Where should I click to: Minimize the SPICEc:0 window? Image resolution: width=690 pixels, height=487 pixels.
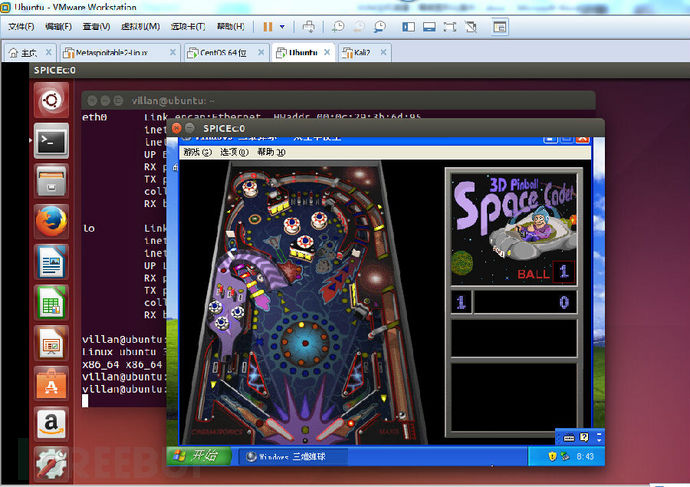(x=190, y=128)
